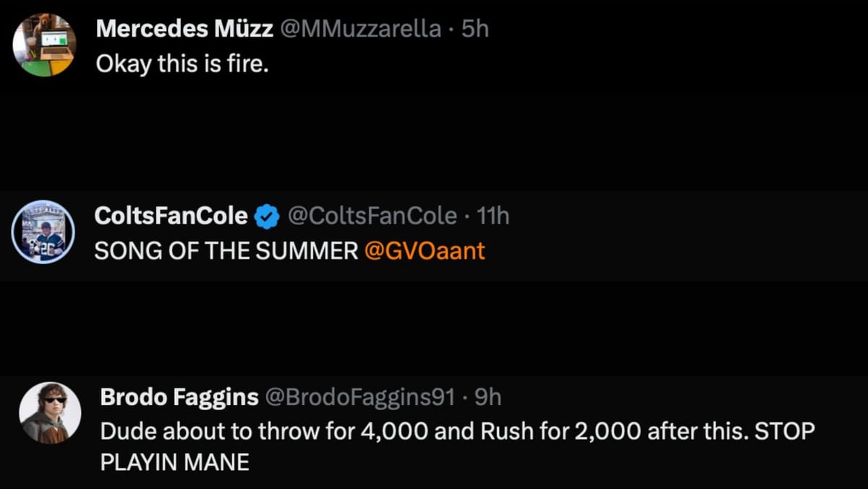Image resolution: width=868 pixels, height=489 pixels.
Task: Click the "PLAYIN MANE" line of Brodo's tweet
Action: click(x=174, y=462)
